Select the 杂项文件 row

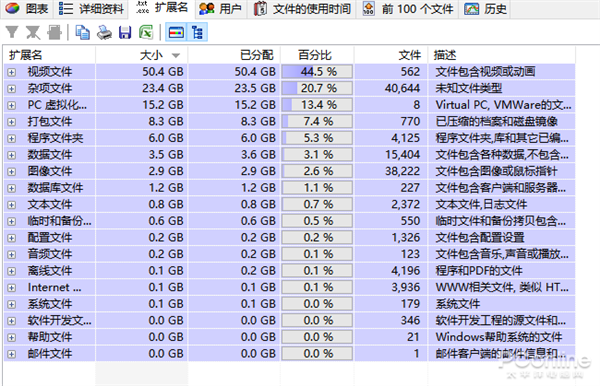click(x=289, y=88)
